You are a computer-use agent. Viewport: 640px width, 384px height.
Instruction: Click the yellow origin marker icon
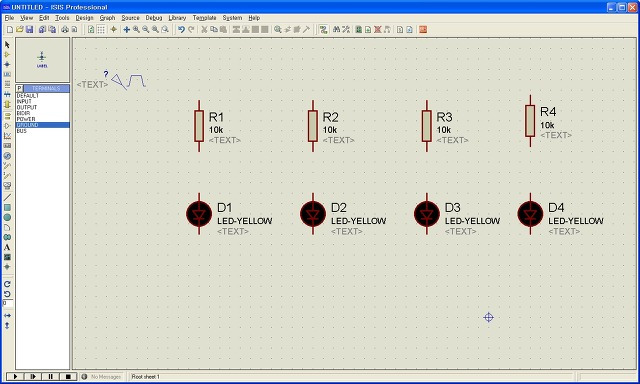[x=113, y=29]
